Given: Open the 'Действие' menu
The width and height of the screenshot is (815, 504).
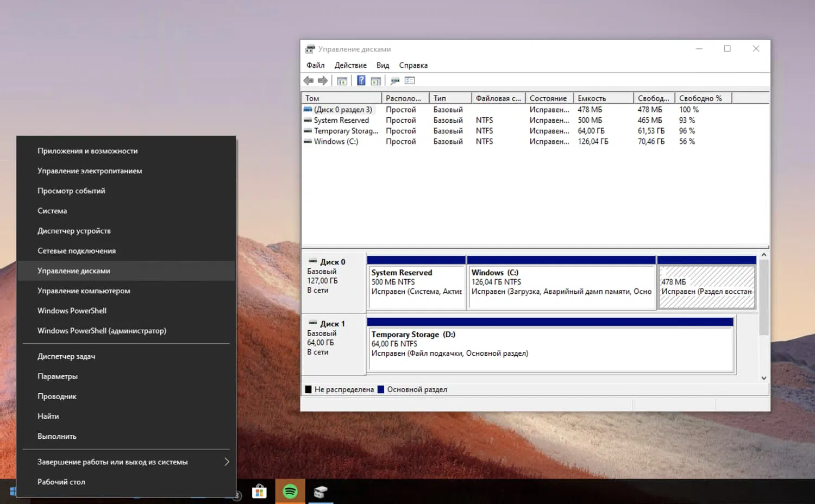Looking at the screenshot, I should pyautogui.click(x=350, y=65).
